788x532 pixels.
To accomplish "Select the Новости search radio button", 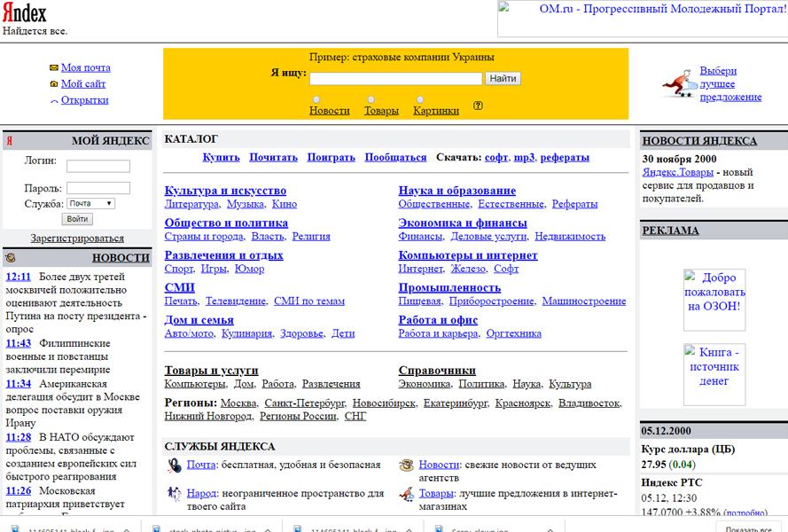I will (316, 99).
